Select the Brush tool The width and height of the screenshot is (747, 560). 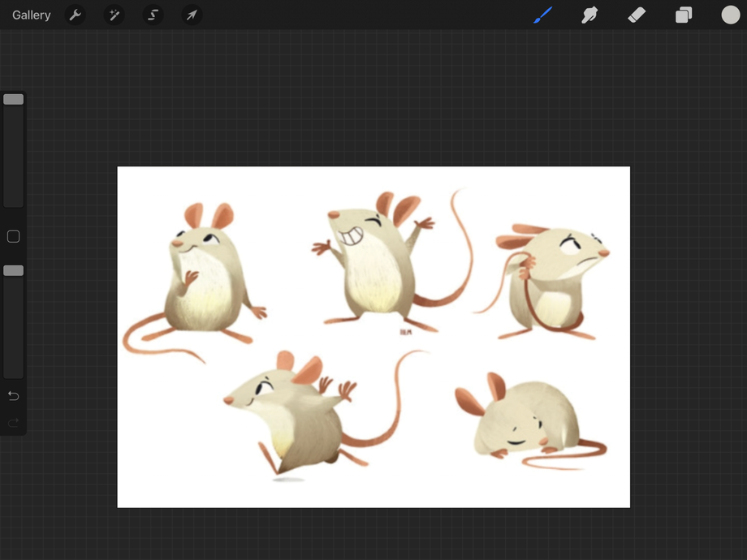542,15
